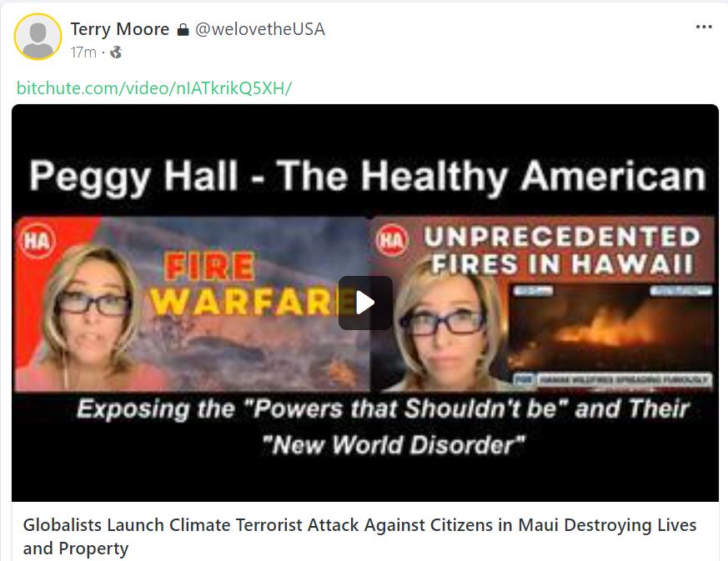This screenshot has height=561, width=728.
Task: Open the Terry Moore display name
Action: (120, 29)
